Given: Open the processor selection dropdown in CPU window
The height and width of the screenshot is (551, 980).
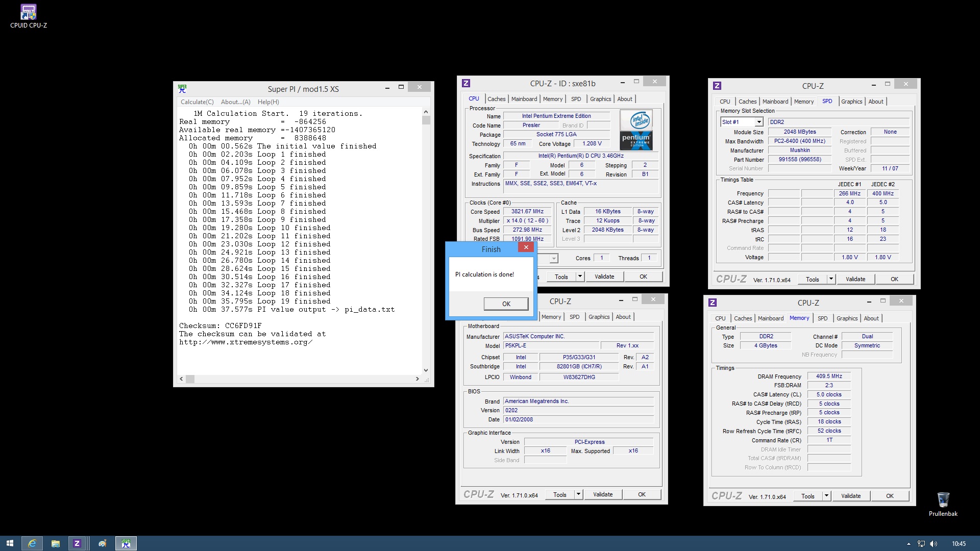Looking at the screenshot, I should point(554,259).
